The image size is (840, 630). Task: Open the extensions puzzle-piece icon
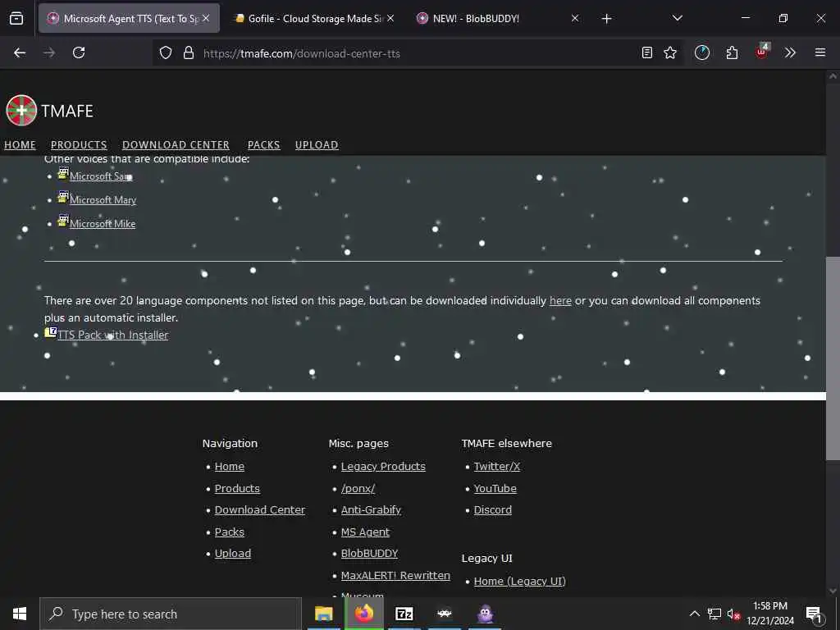732,52
